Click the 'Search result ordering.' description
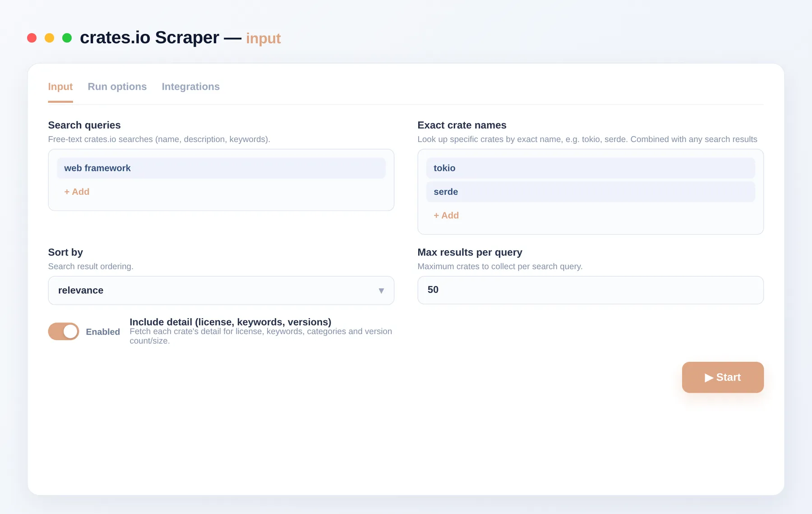The height and width of the screenshot is (514, 812). [91, 266]
